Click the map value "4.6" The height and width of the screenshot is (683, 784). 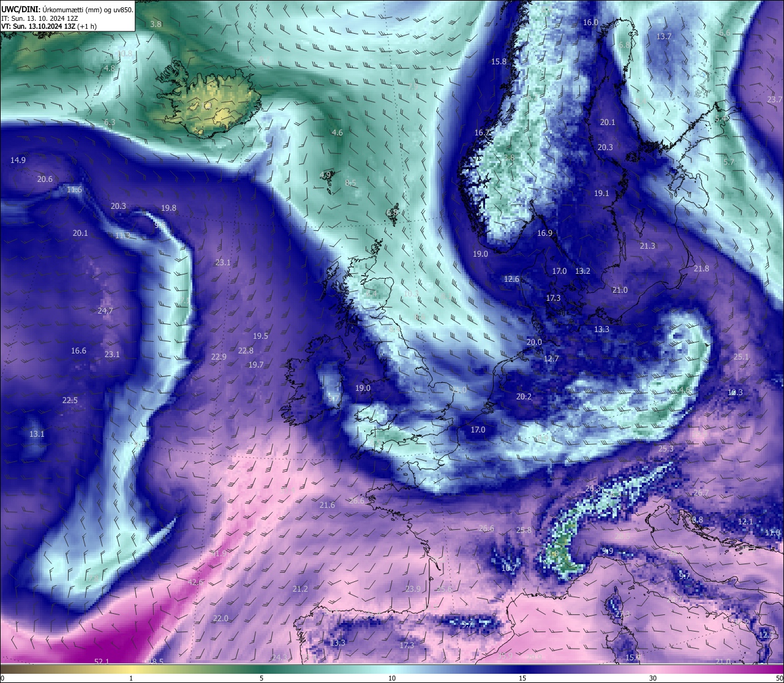point(337,132)
